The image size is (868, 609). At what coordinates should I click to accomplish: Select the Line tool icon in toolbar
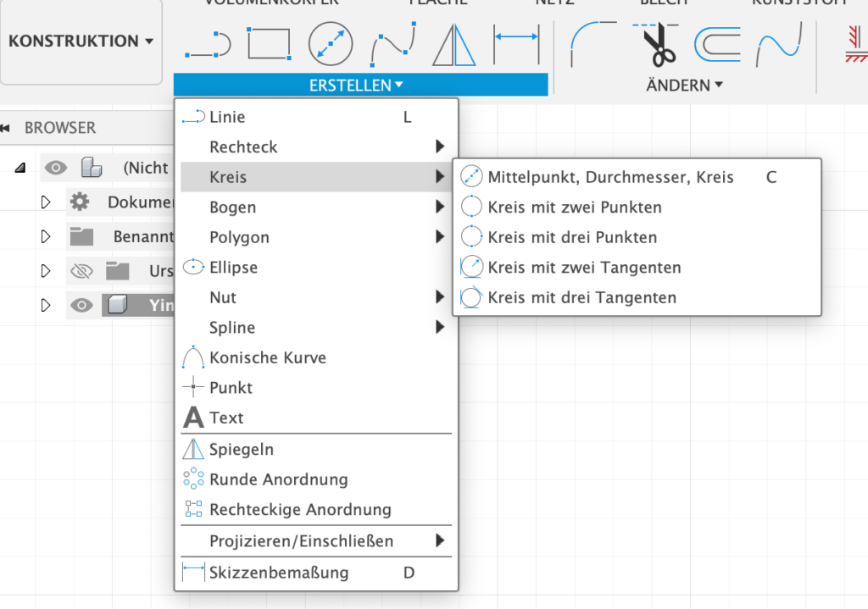tap(209, 45)
